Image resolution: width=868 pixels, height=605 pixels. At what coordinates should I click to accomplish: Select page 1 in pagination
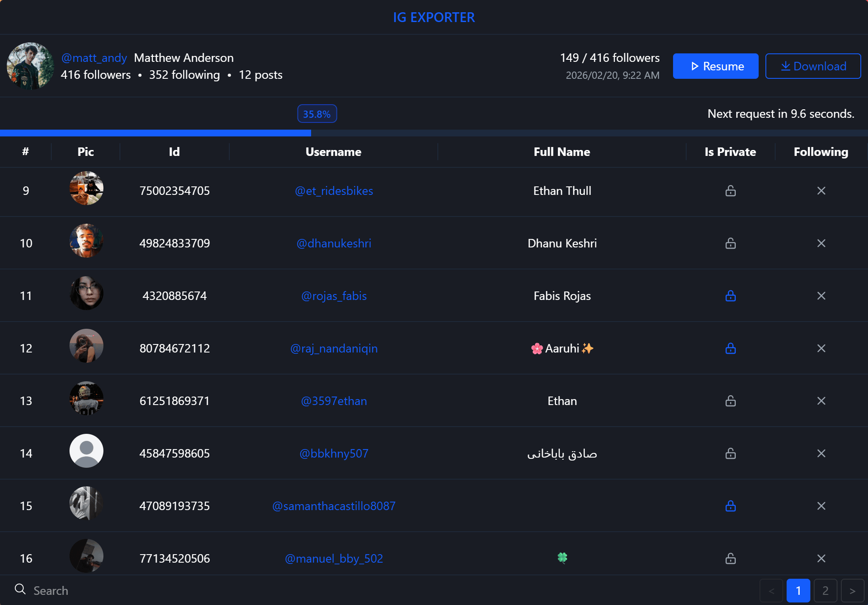click(798, 590)
